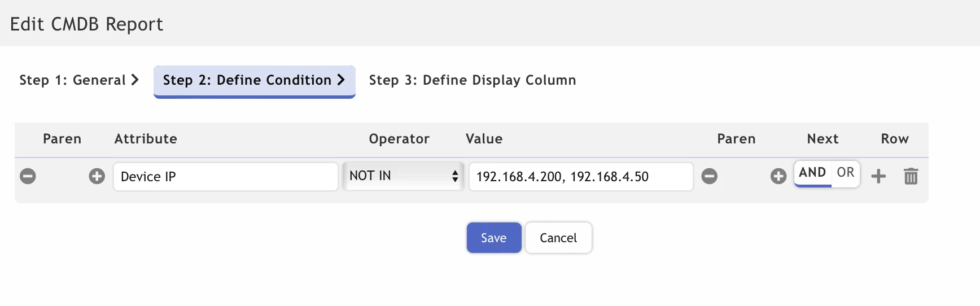
Task: Delete the condition row with trash icon
Action: coord(911,176)
